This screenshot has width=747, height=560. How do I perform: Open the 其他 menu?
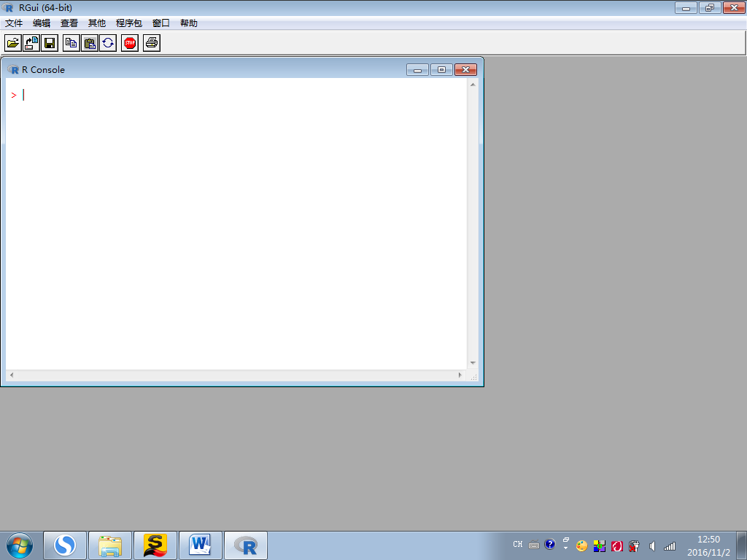[x=97, y=23]
